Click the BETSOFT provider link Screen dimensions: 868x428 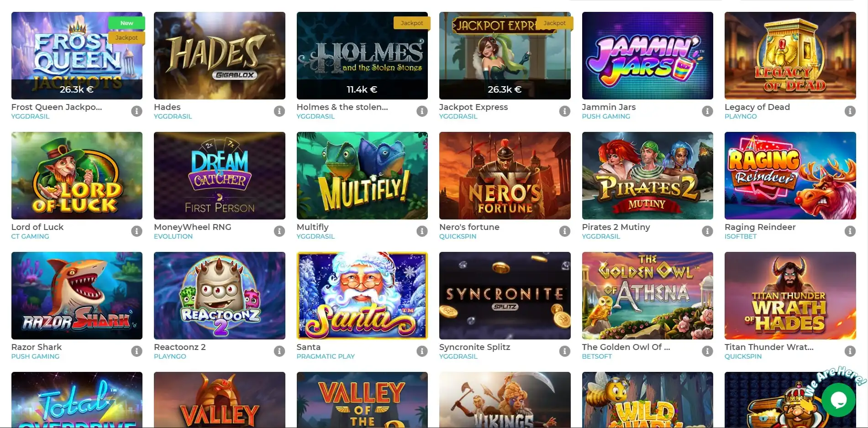pyautogui.click(x=597, y=356)
